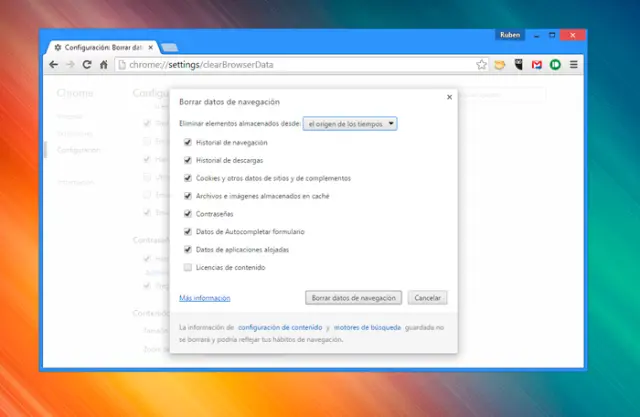Open a new tab button

(170, 47)
